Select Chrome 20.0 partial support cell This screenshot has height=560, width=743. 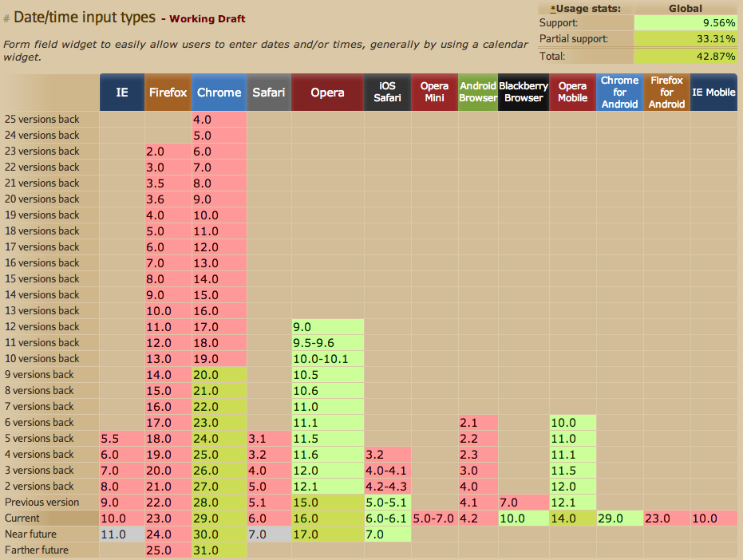(x=219, y=375)
